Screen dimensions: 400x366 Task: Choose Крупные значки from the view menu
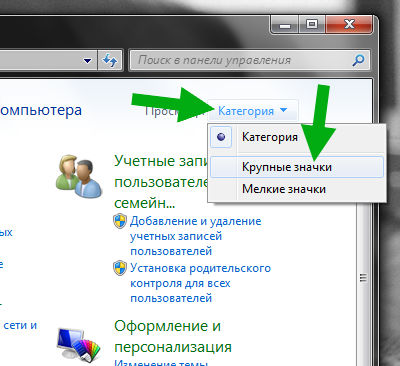point(297,167)
